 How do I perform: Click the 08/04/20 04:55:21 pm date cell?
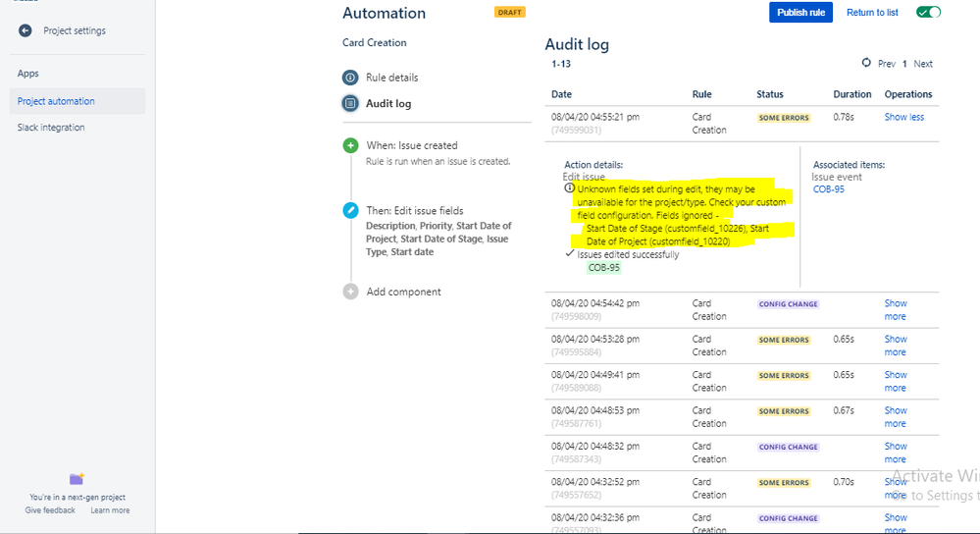pos(595,117)
